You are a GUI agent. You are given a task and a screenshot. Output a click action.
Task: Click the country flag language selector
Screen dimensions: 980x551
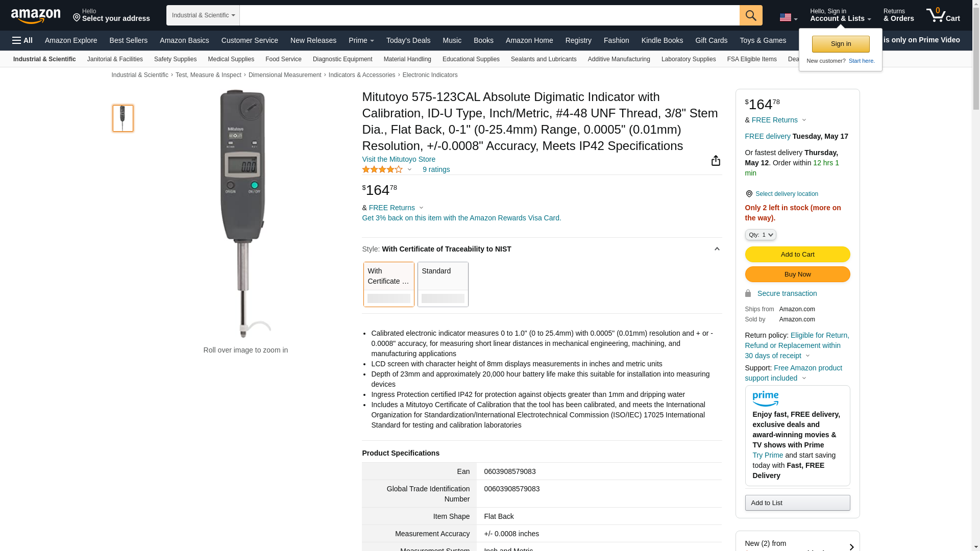coord(788,17)
